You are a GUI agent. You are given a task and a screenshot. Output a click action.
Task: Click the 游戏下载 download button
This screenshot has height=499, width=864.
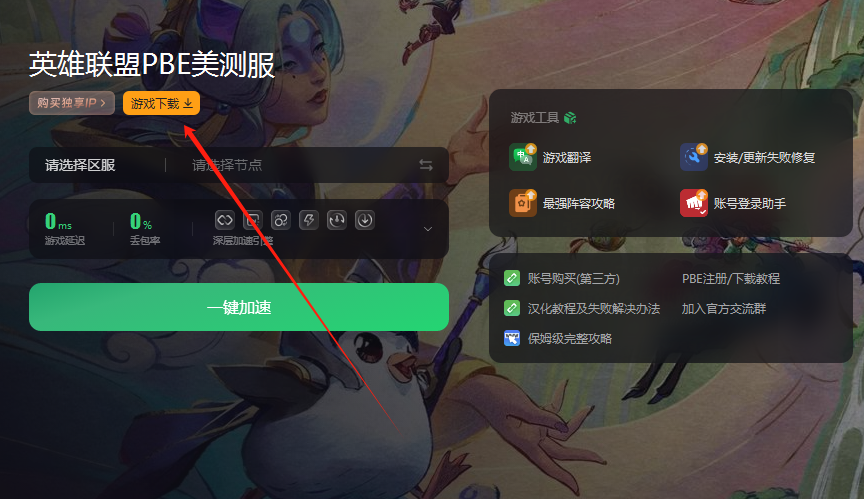click(x=161, y=104)
